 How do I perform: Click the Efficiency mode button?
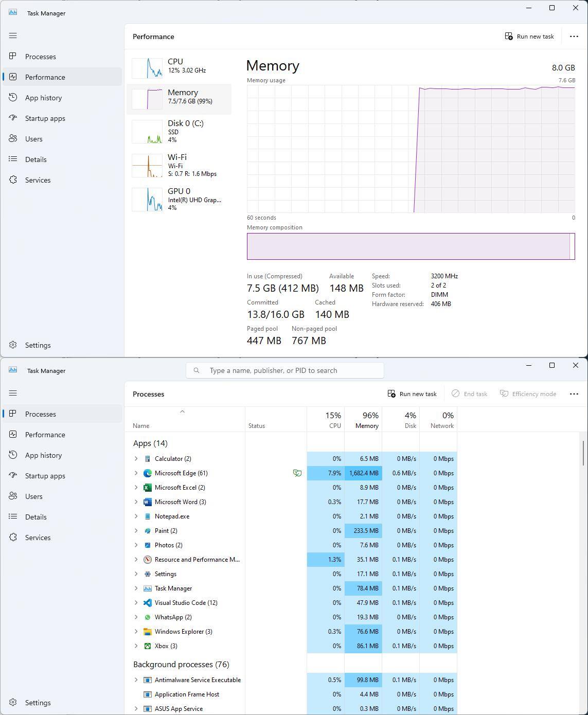point(528,394)
